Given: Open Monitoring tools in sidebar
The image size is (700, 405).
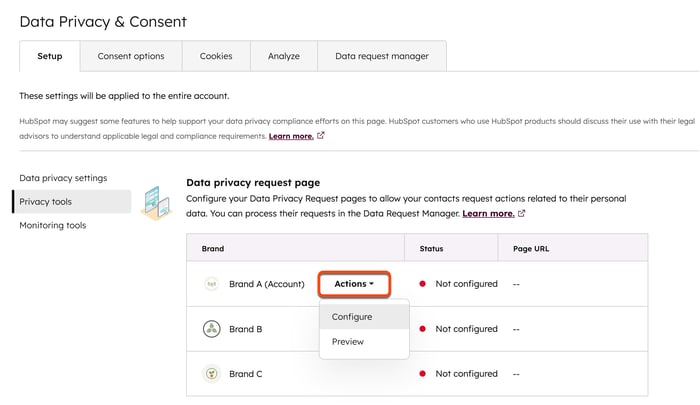Looking at the screenshot, I should click(53, 225).
